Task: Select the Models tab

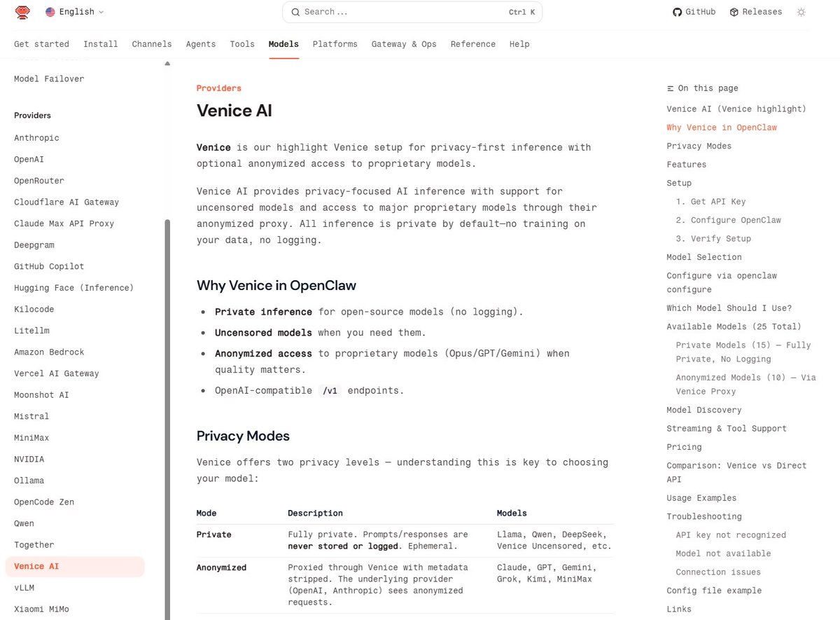Action: [283, 44]
